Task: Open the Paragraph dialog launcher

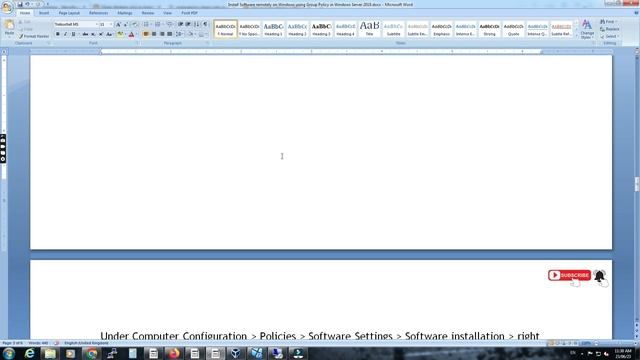Action: click(x=207, y=43)
